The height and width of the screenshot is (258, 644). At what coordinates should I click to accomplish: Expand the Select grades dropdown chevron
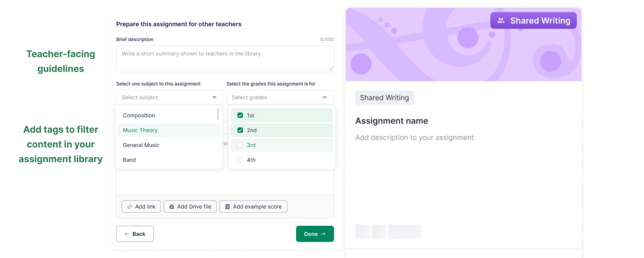coord(325,97)
